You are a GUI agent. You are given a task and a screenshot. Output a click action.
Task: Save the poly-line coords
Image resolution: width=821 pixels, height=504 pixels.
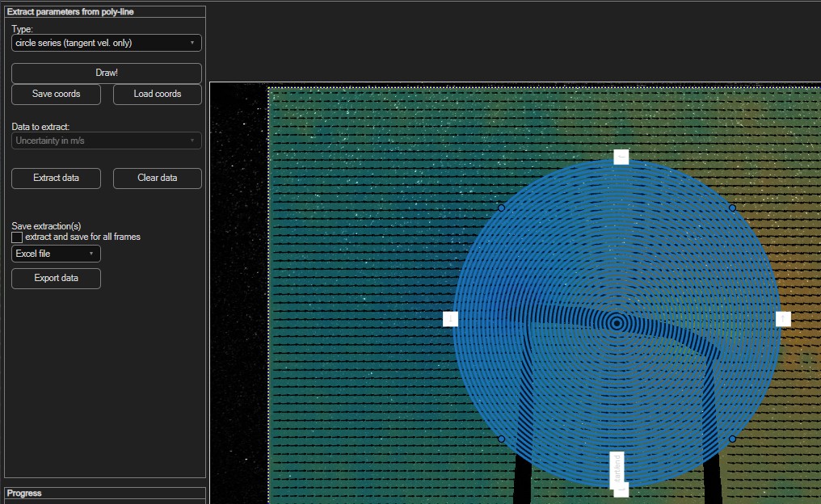pyautogui.click(x=56, y=94)
